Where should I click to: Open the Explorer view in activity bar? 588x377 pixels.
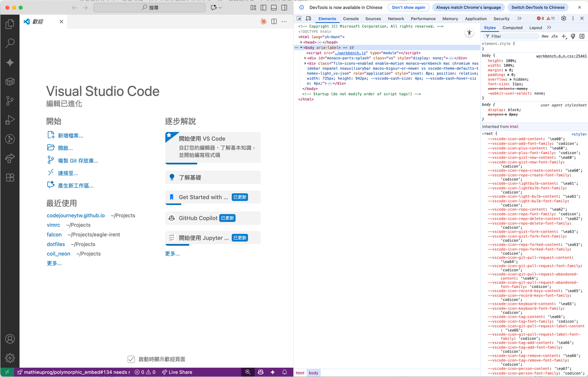pyautogui.click(x=9, y=24)
